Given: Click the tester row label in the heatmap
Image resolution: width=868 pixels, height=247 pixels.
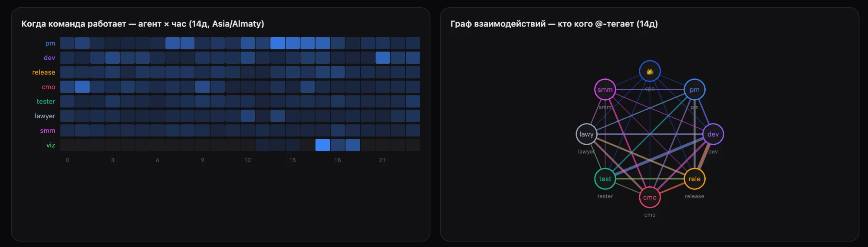Looking at the screenshot, I should pyautogui.click(x=46, y=101).
